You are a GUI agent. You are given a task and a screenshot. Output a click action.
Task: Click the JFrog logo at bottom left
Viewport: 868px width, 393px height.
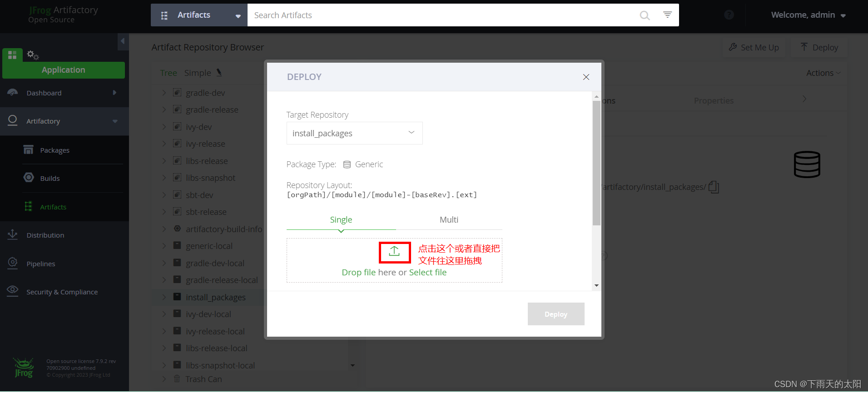tap(24, 368)
